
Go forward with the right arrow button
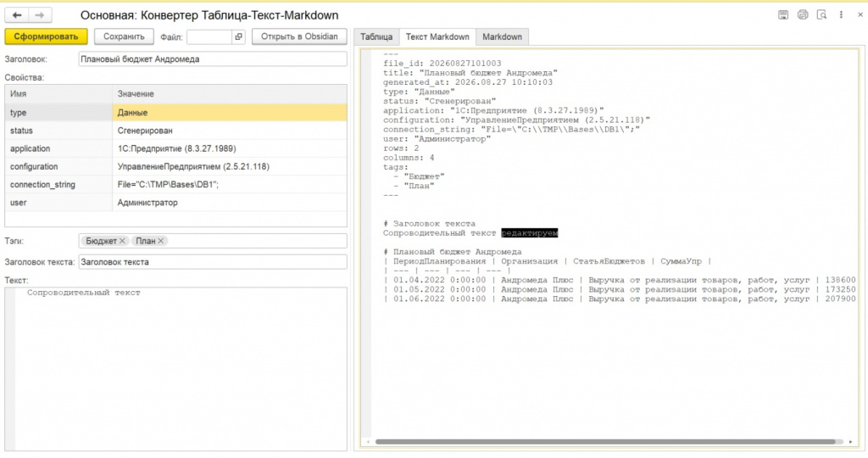coord(40,15)
